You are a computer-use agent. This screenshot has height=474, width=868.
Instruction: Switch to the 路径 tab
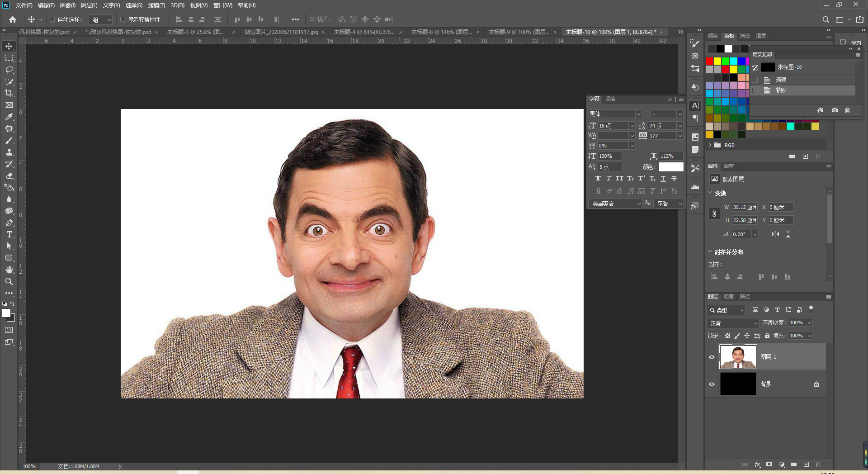pos(745,297)
